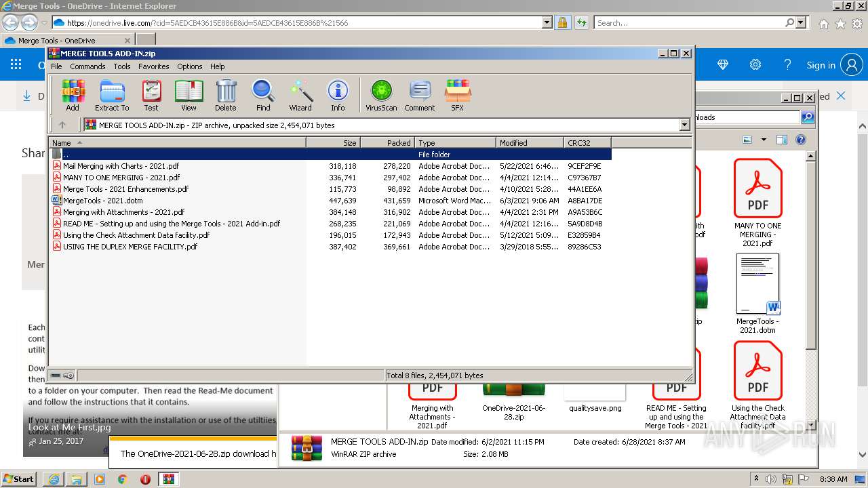Click the Chrome taskbar icon
This screenshot has height=488, width=868.
point(122,479)
